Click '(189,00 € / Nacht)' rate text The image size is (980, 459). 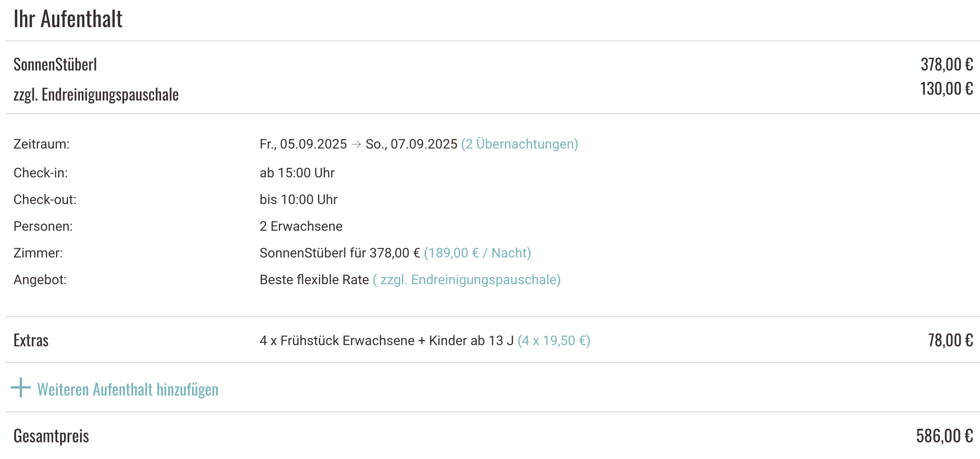pyautogui.click(x=477, y=253)
